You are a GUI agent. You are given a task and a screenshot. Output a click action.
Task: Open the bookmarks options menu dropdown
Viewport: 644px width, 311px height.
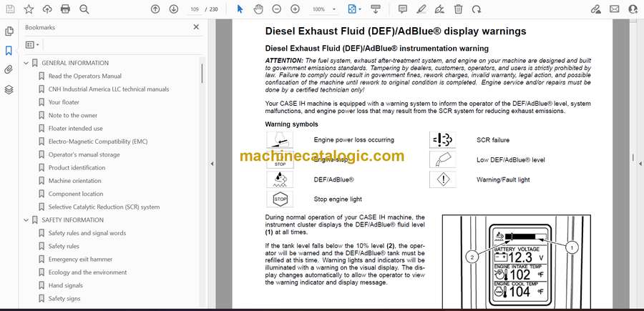pyautogui.click(x=32, y=45)
